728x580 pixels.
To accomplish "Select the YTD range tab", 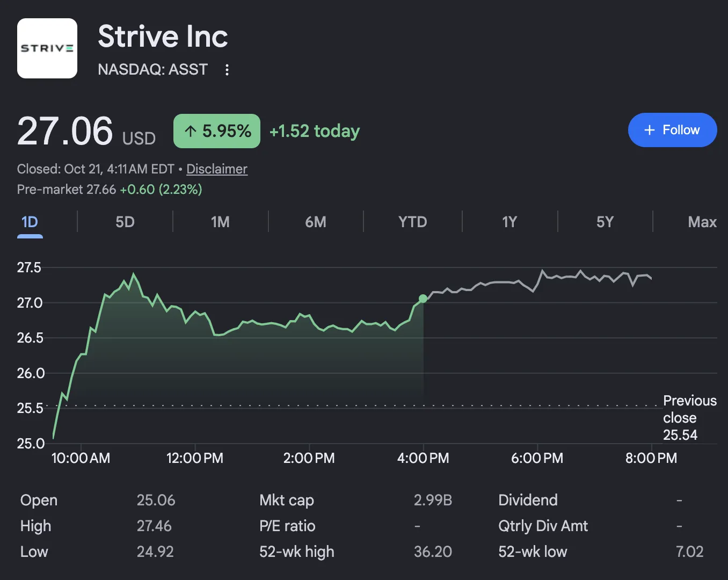I will pyautogui.click(x=412, y=222).
